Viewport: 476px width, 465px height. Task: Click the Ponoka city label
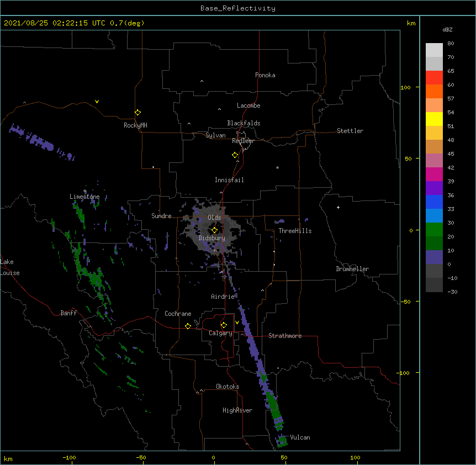click(265, 75)
